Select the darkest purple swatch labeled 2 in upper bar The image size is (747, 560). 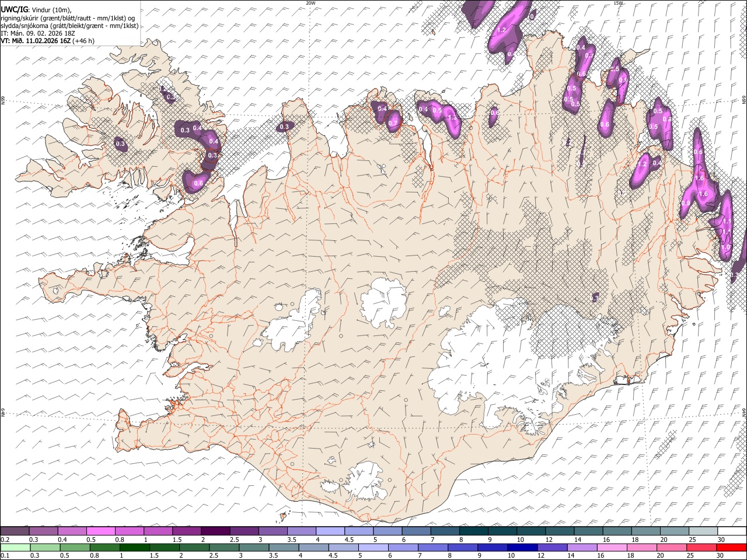point(215,531)
